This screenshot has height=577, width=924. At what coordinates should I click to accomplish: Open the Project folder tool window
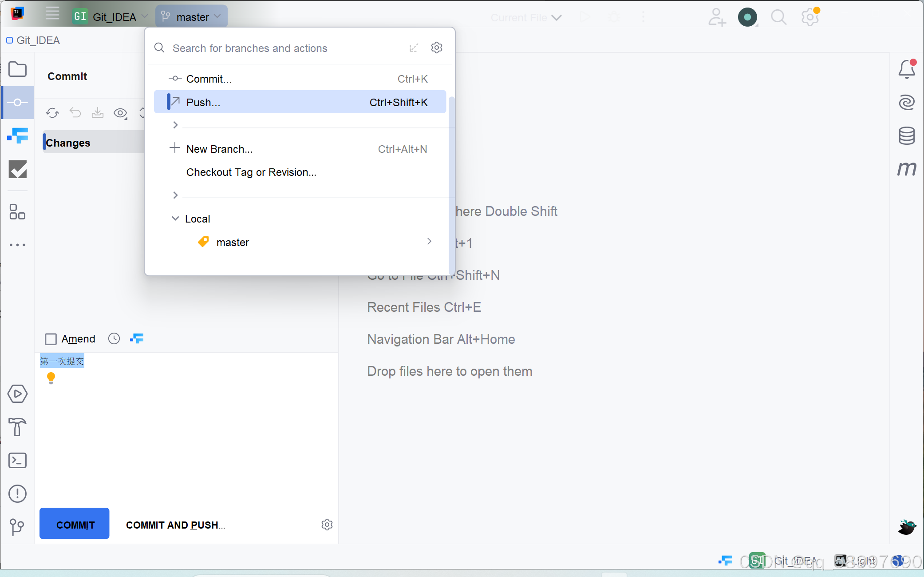click(18, 69)
